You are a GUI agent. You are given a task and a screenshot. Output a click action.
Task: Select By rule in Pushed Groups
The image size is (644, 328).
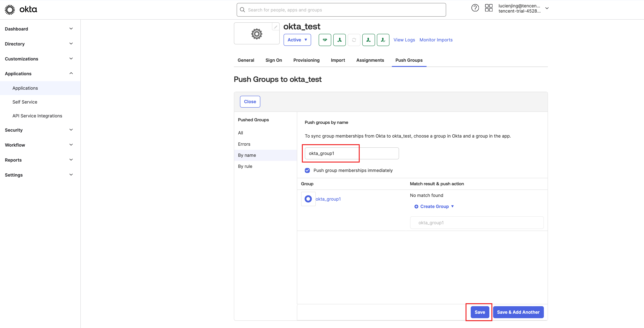245,166
